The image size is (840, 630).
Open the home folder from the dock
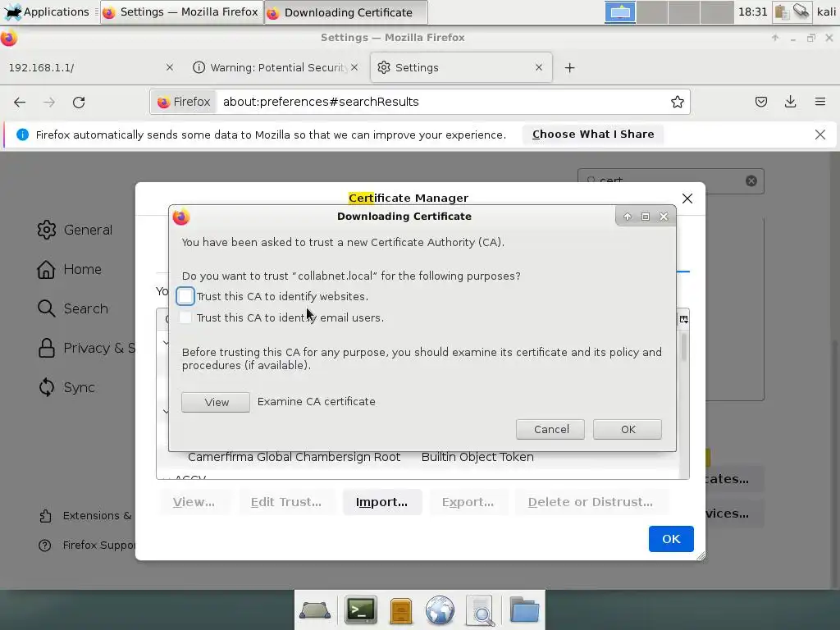(x=524, y=609)
